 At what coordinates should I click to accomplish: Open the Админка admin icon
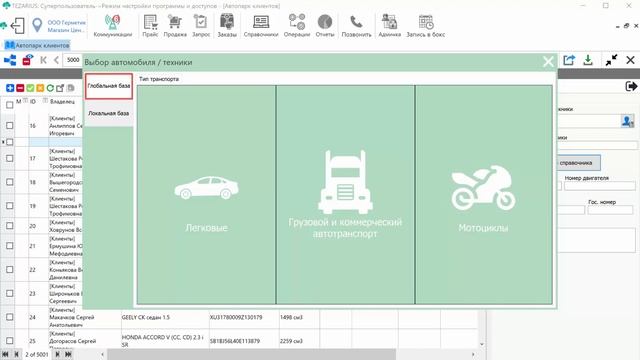389,26
